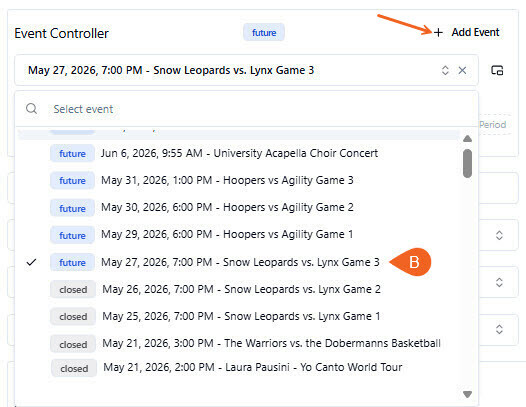Select Hoopers vs Agility Game 3

pos(239,181)
